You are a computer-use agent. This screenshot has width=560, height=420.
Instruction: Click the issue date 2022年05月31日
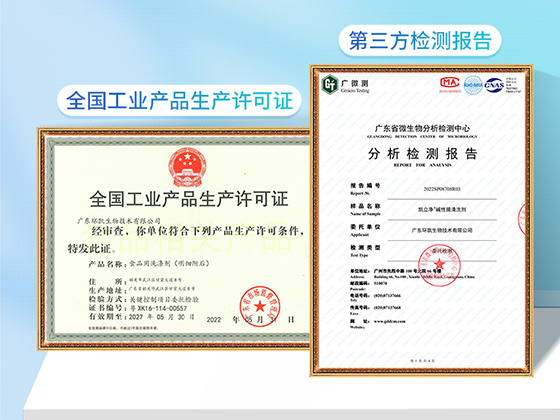click(x=250, y=319)
